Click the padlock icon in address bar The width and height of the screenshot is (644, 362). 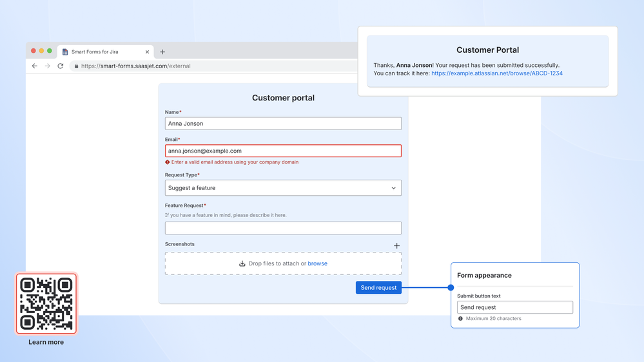[x=77, y=66]
